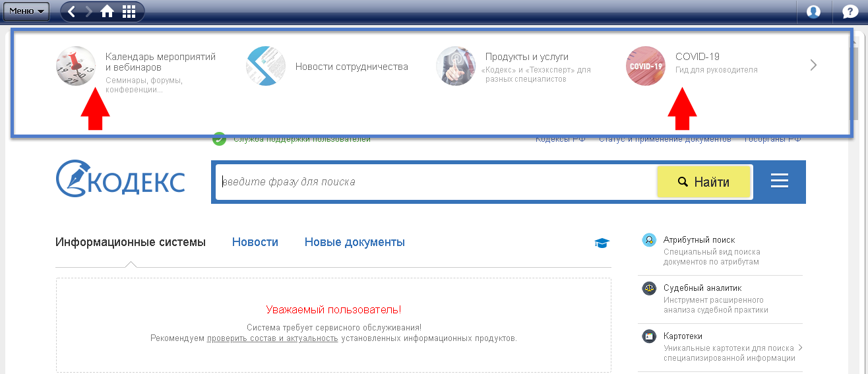Click the Продукты и услуги icon

455,66
